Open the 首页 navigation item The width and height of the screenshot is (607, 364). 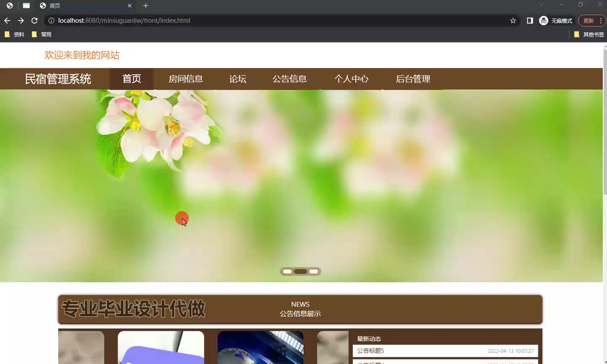[132, 79]
